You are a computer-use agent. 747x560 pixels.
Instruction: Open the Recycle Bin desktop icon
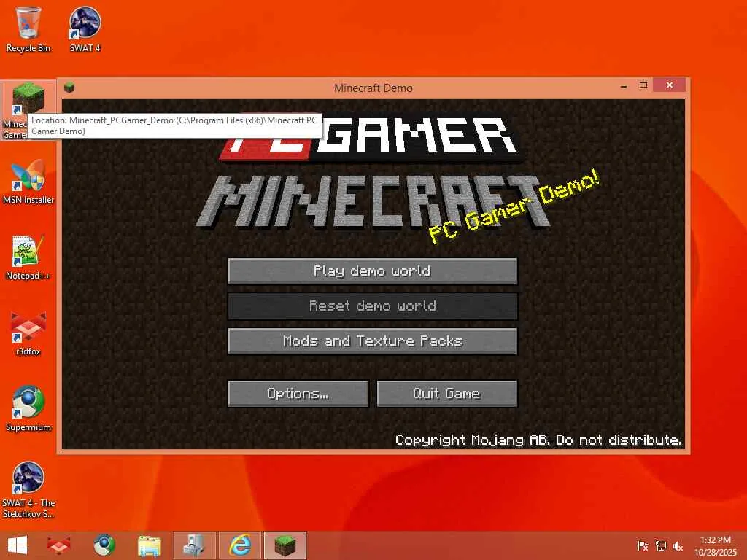coord(28,29)
